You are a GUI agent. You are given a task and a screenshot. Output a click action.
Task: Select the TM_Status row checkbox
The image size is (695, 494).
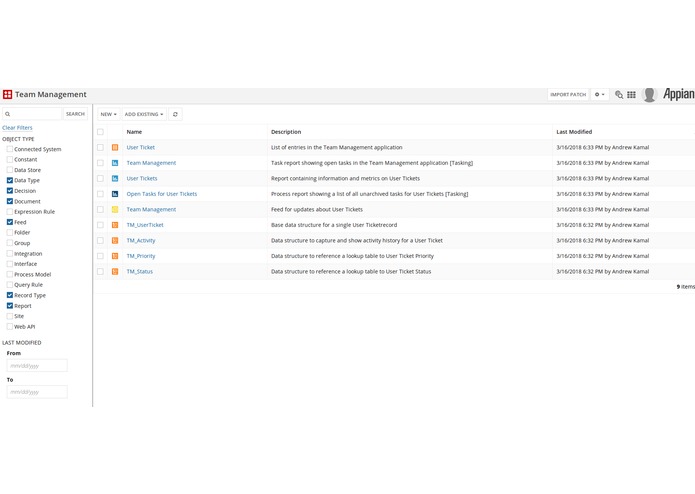coord(100,272)
